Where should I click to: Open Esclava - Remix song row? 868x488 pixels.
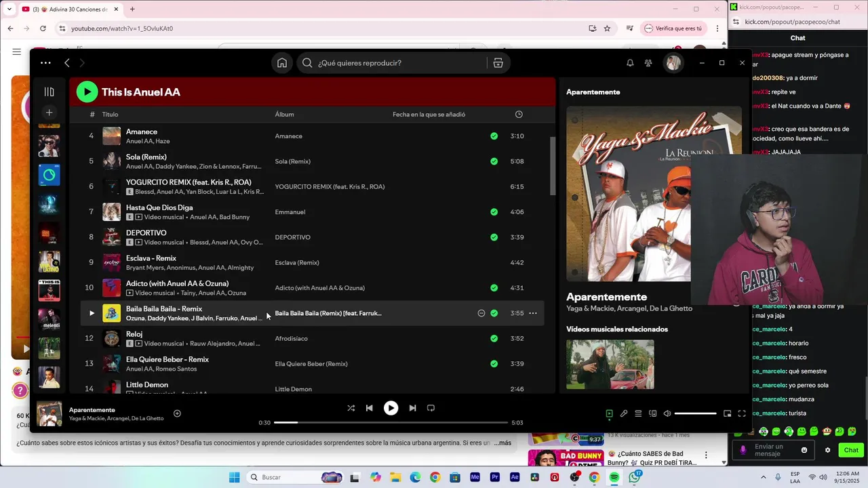coord(312,262)
